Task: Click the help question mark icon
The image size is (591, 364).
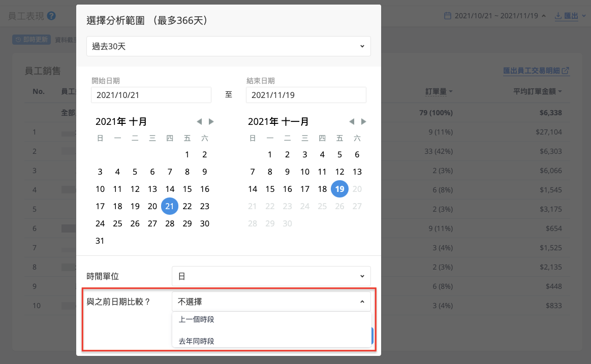Action: (x=52, y=16)
